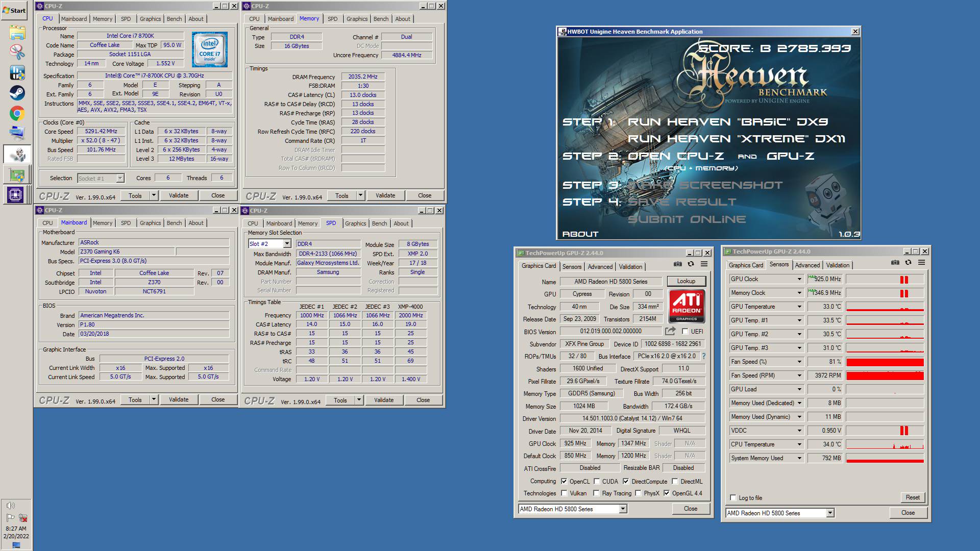Image resolution: width=980 pixels, height=551 pixels.
Task: Open About tab in CPU-Z Mainboard window
Action: (x=196, y=223)
